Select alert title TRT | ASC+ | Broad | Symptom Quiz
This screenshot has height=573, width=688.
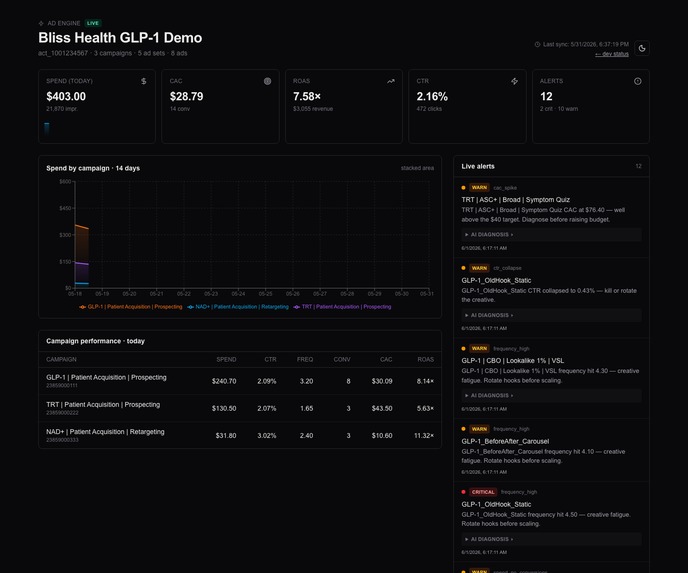[x=516, y=200]
